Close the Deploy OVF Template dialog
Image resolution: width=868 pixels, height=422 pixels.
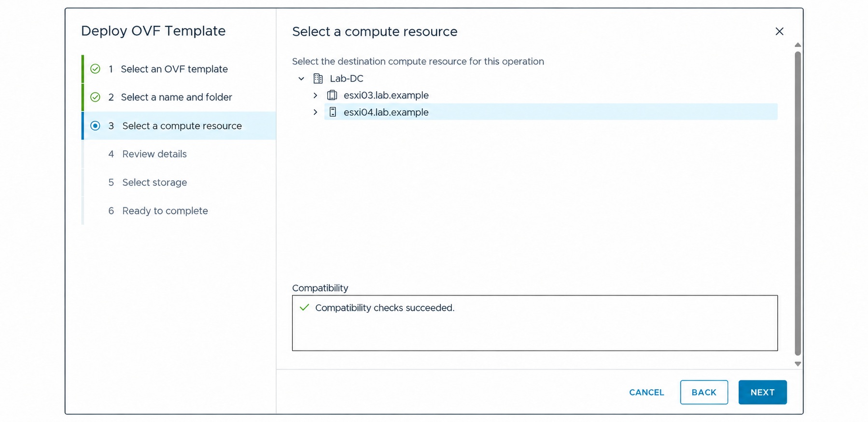tap(779, 31)
